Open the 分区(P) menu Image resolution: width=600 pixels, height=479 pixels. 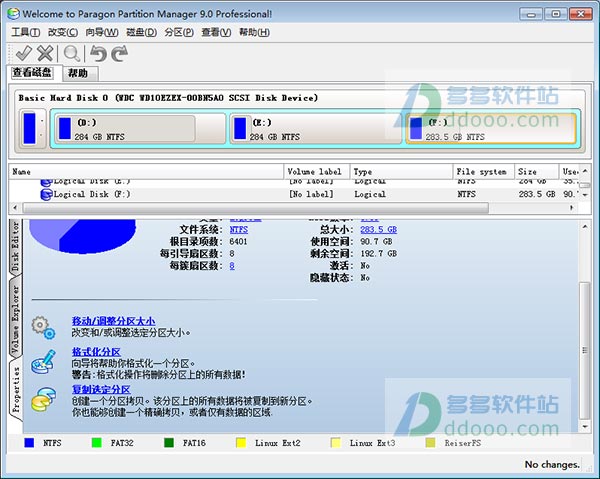pos(179,32)
